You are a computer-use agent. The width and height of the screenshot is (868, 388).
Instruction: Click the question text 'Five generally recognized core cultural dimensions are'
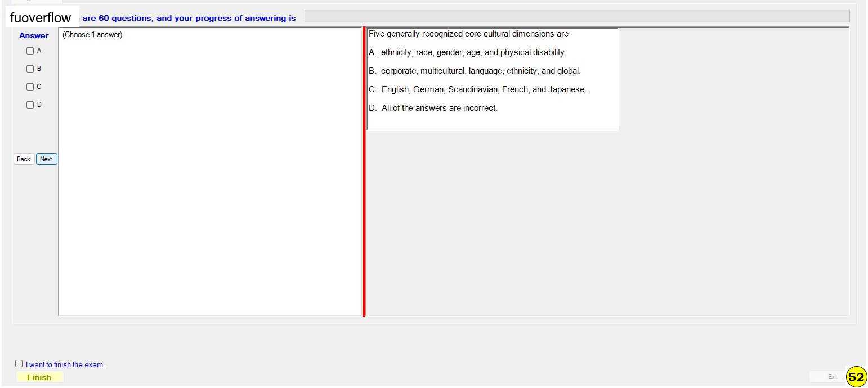468,34
